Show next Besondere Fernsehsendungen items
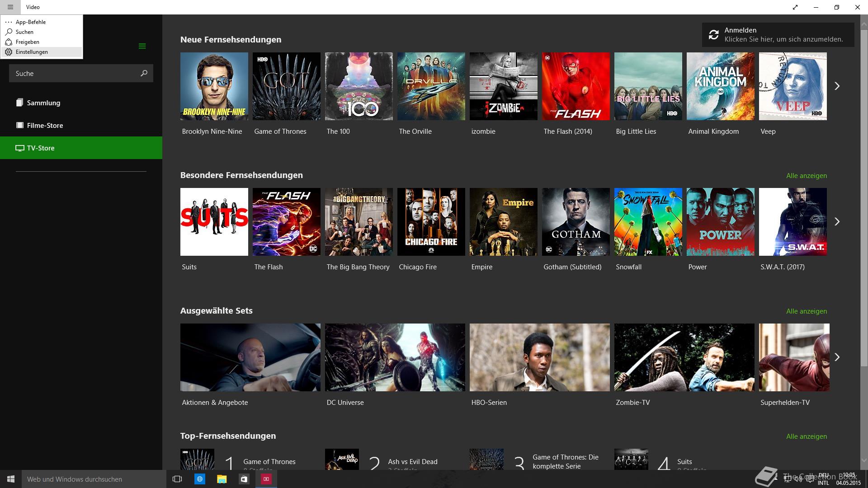868x488 pixels. coord(837,221)
